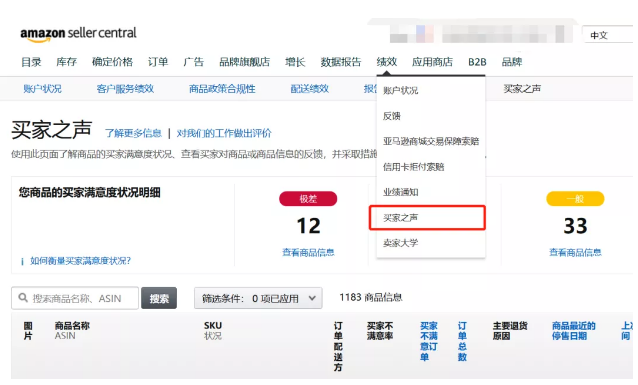Open the 中文 language selector
The width and height of the screenshot is (638, 385).
pos(607,35)
